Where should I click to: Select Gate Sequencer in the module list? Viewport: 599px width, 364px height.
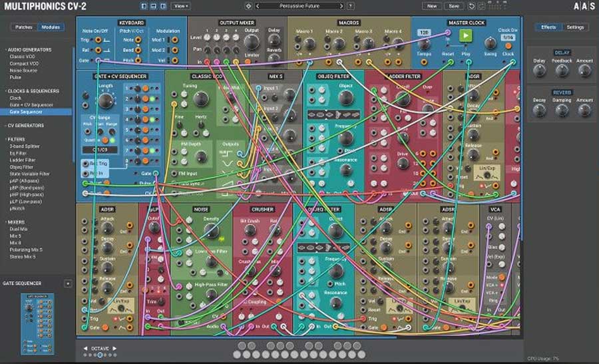pos(36,112)
